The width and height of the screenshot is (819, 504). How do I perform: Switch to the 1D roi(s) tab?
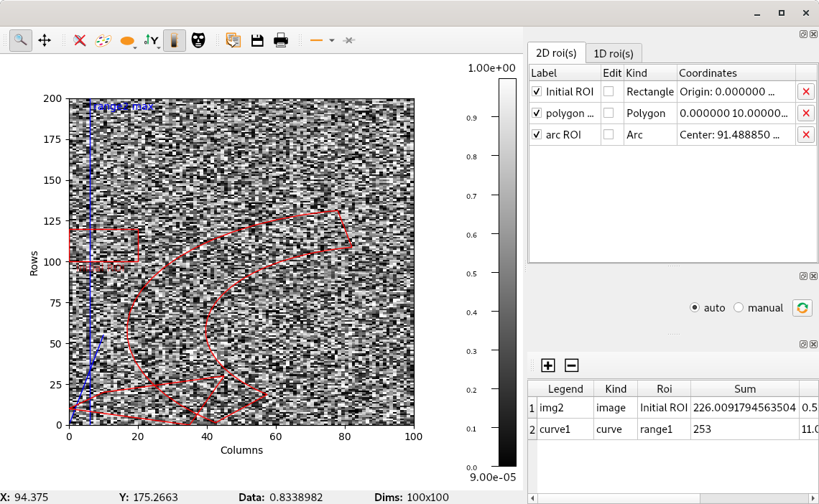point(614,53)
